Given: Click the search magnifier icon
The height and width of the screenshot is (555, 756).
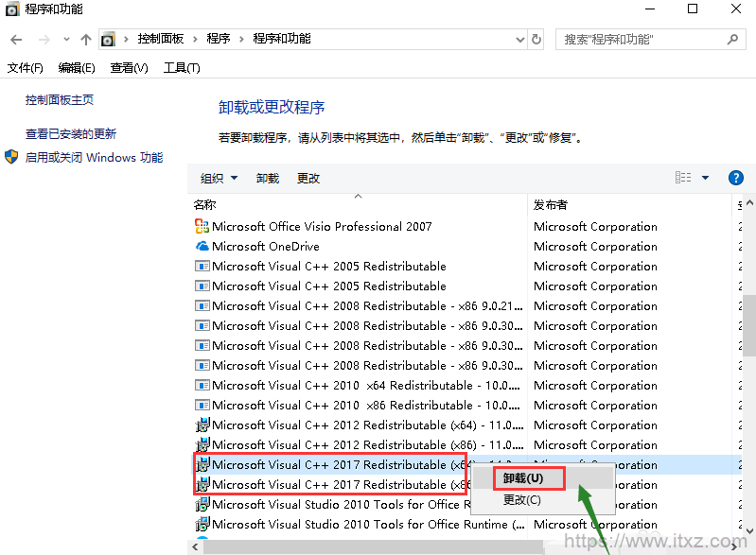Looking at the screenshot, I should 732,39.
